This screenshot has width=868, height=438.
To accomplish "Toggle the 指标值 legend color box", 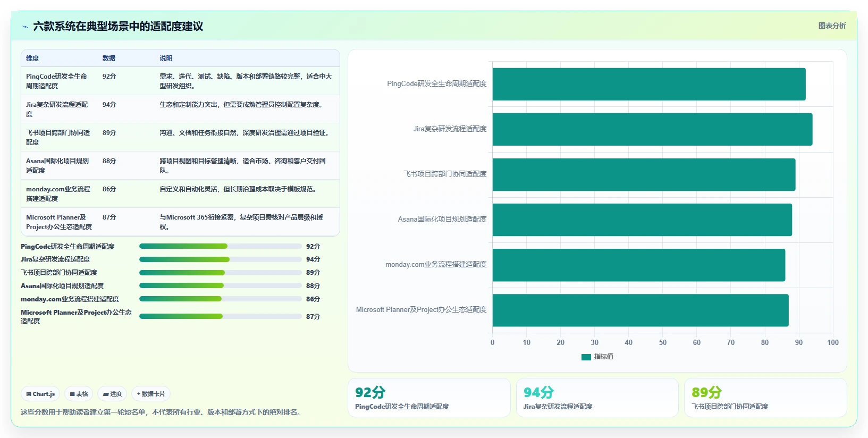I will [586, 357].
